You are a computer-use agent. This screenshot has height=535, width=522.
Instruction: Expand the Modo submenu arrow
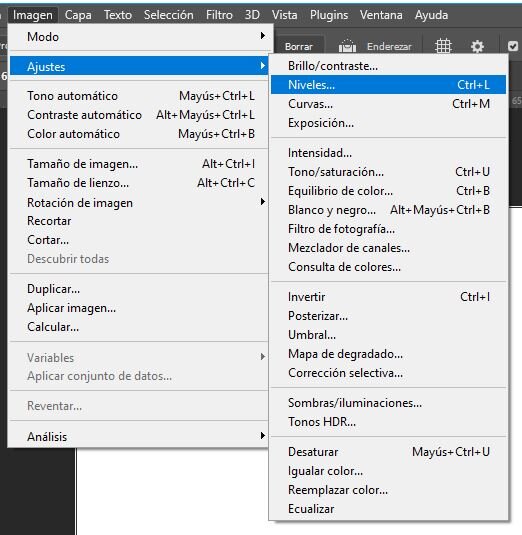(x=262, y=36)
